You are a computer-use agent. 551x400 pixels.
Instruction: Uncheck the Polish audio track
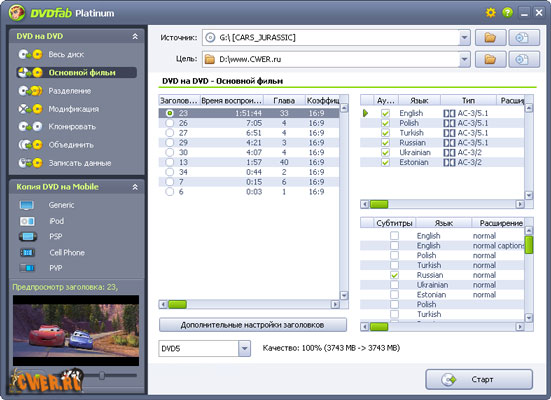[385, 123]
